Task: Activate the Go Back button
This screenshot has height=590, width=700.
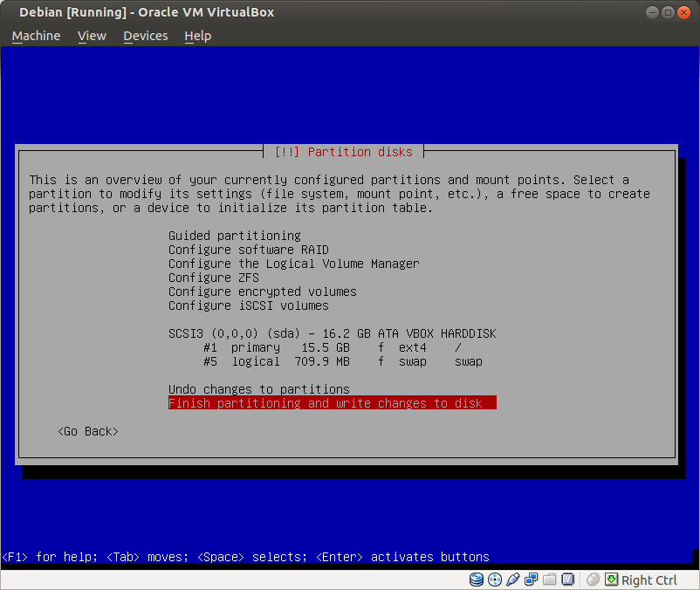Action: 87,431
